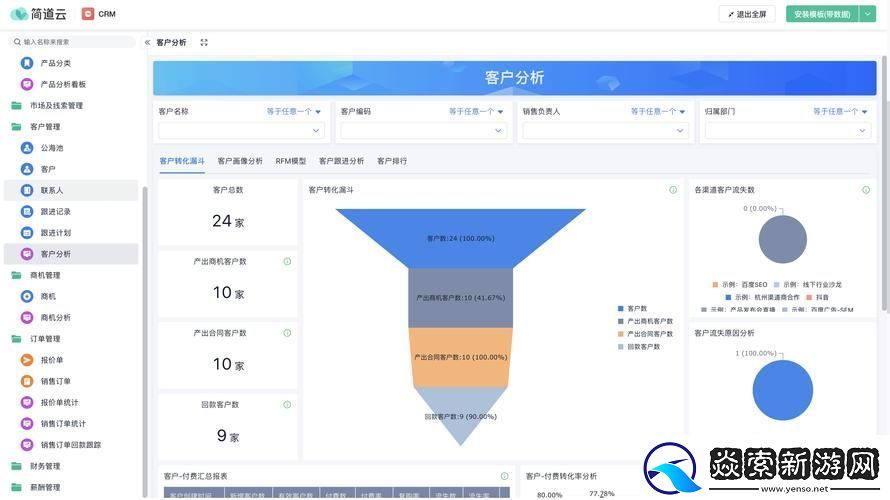Switch to 客户画像分析 tab
Image resolution: width=890 pixels, height=500 pixels.
click(x=240, y=161)
